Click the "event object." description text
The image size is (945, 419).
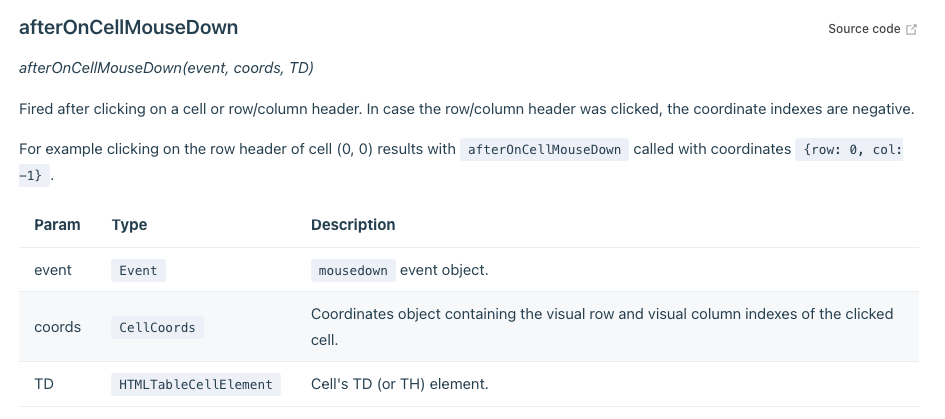[x=444, y=270]
